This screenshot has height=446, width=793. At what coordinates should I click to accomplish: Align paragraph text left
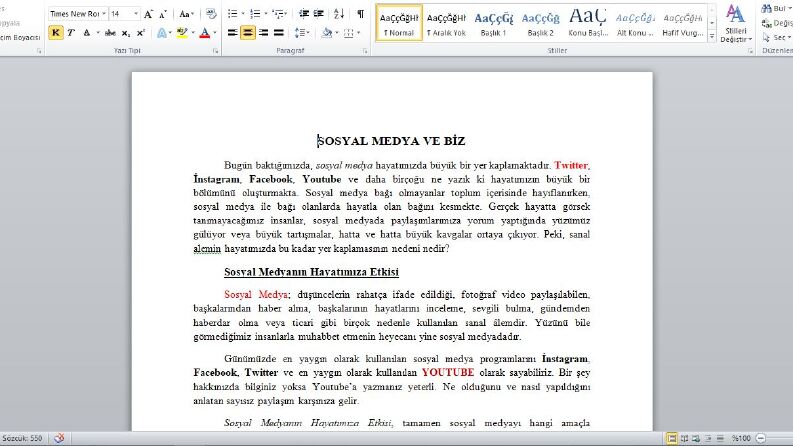233,33
